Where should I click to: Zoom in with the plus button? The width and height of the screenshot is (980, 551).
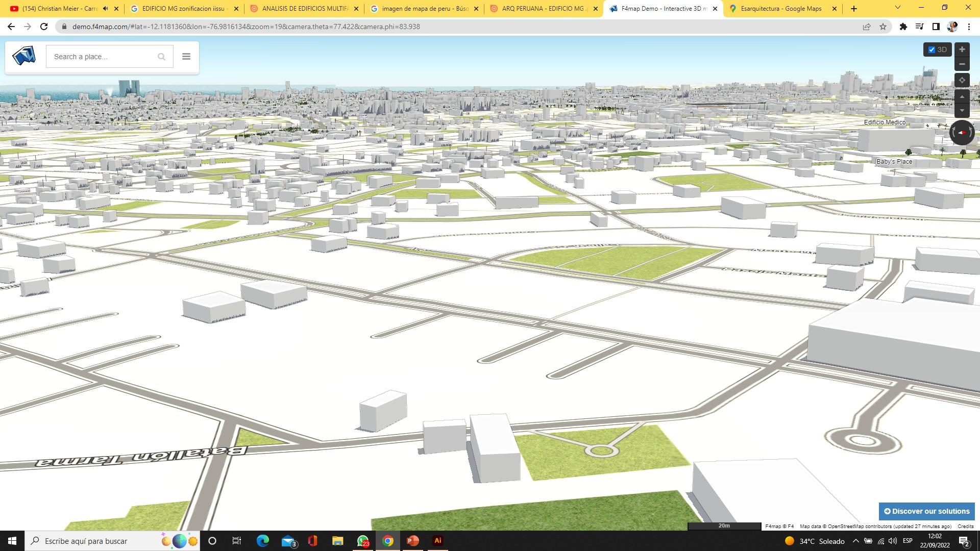coord(962,49)
